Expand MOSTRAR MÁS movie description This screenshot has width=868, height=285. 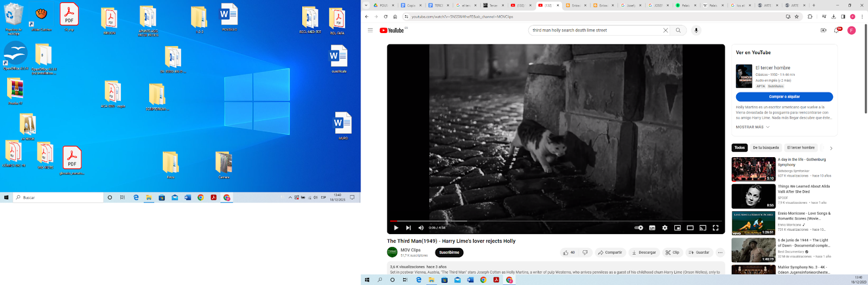point(752,127)
